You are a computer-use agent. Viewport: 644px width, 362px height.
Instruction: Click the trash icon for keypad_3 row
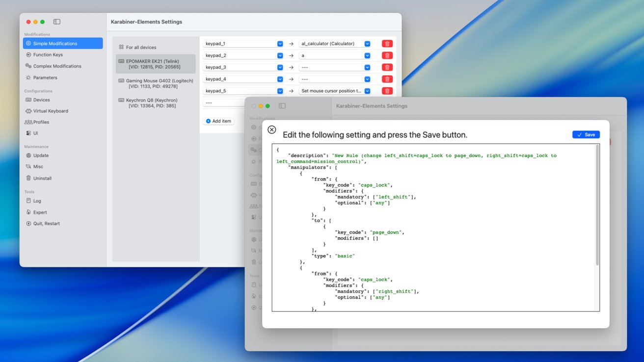[x=387, y=67]
